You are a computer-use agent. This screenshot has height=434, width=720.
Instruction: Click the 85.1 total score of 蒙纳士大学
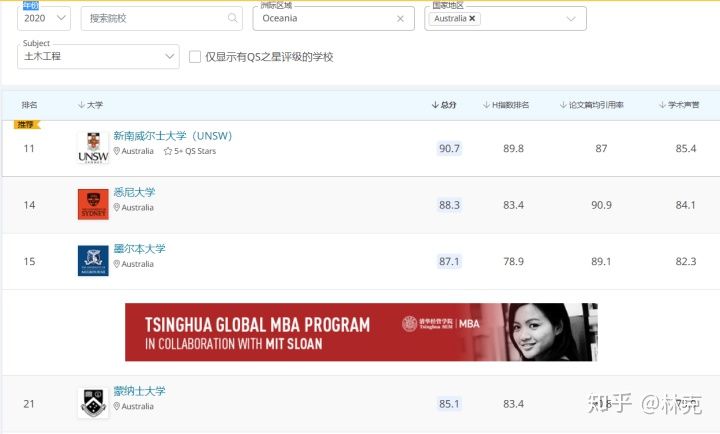(x=449, y=404)
